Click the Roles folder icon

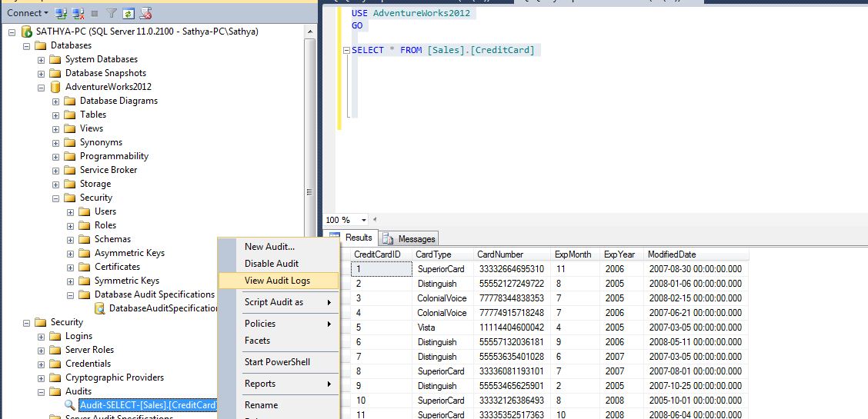(84, 225)
